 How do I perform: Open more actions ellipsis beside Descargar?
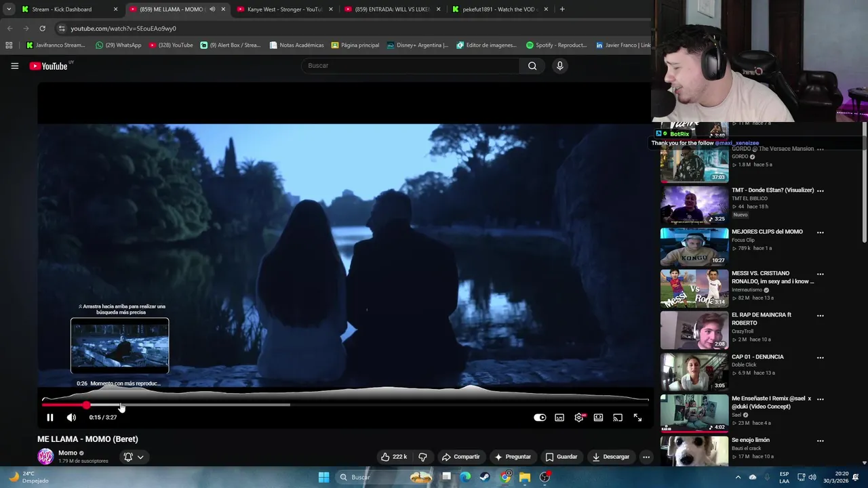[646, 457]
